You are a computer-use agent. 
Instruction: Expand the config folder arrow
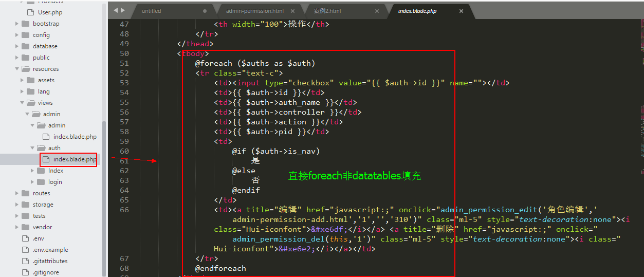point(17,35)
